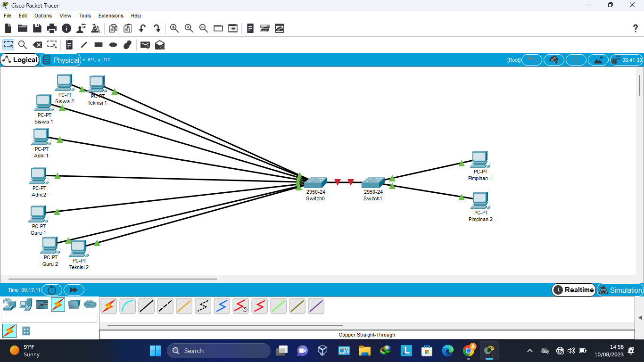The width and height of the screenshot is (644, 362).
Task: Zoom out of the workspace
Action: pyautogui.click(x=204, y=28)
